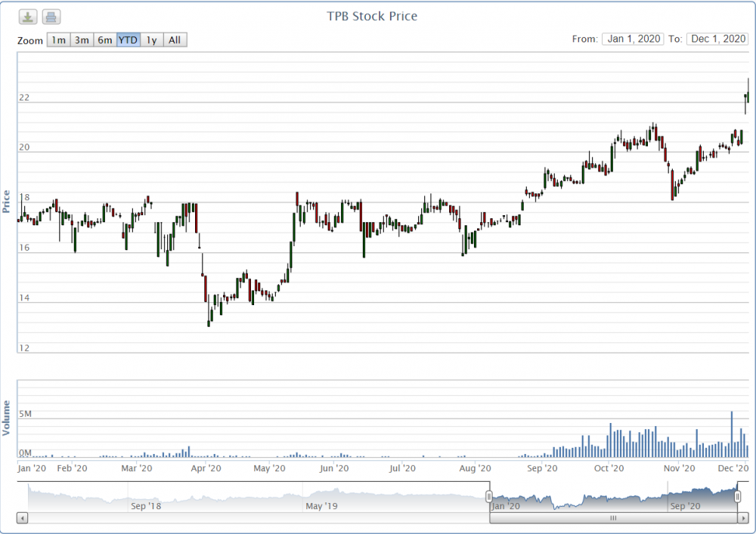Click the Zoom label text
Screen dimensions: 756x534
(x=30, y=41)
